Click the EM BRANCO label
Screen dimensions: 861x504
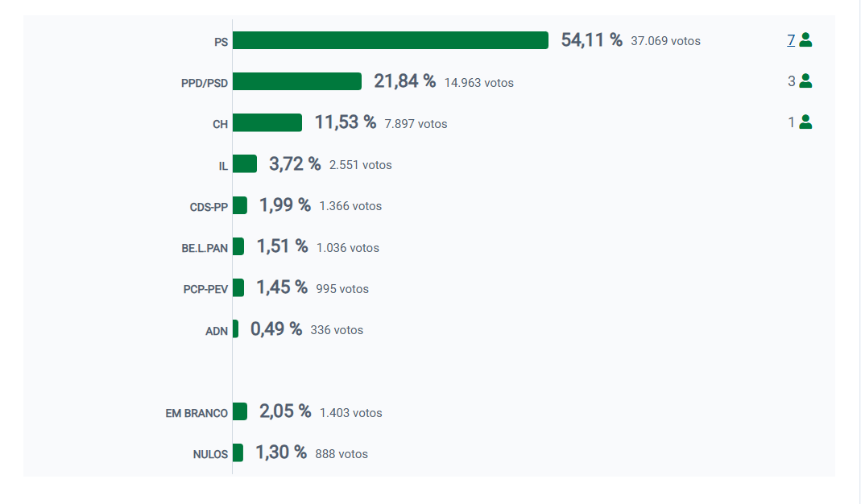click(x=197, y=413)
